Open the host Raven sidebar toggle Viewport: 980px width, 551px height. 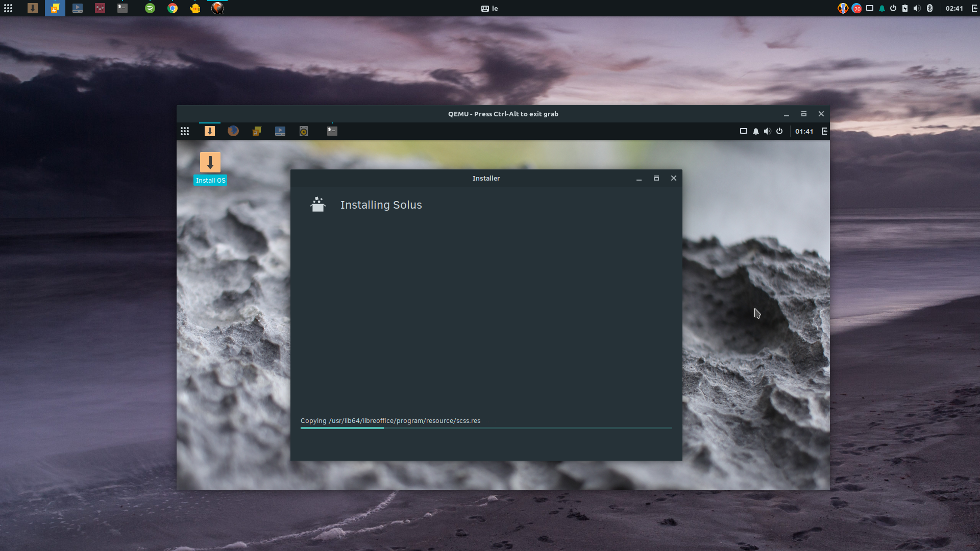point(974,8)
